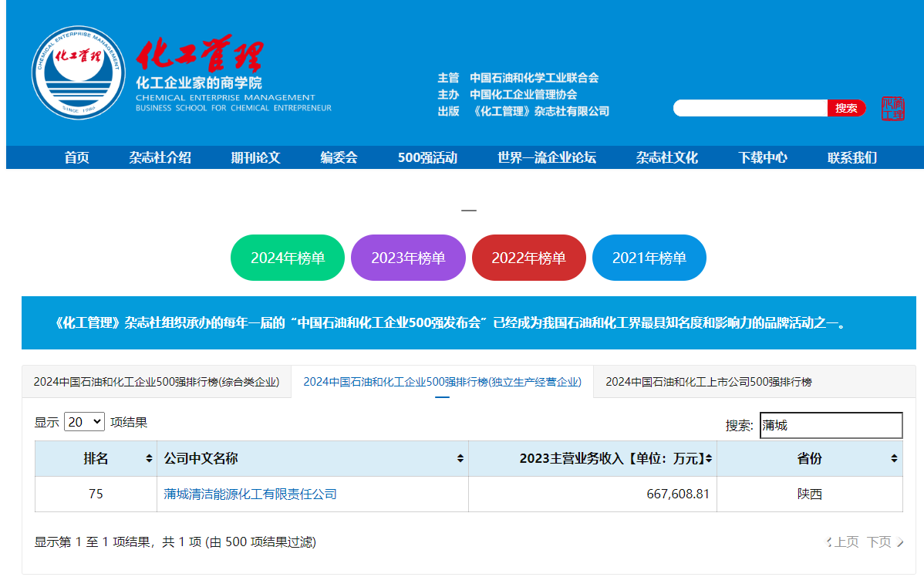Sort by 公司中文名称 column arrows
The image size is (924, 577).
[x=460, y=458]
